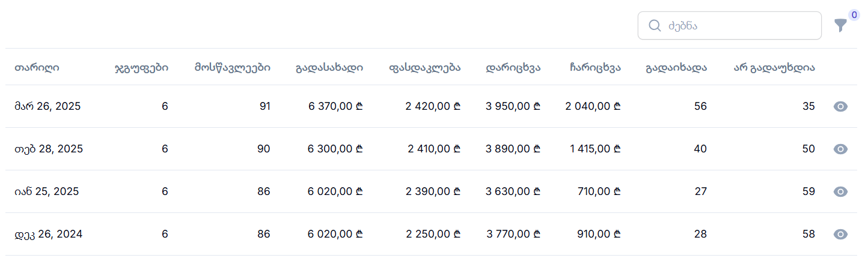Open the filter funnel icon
868x261 pixels.
[840, 26]
